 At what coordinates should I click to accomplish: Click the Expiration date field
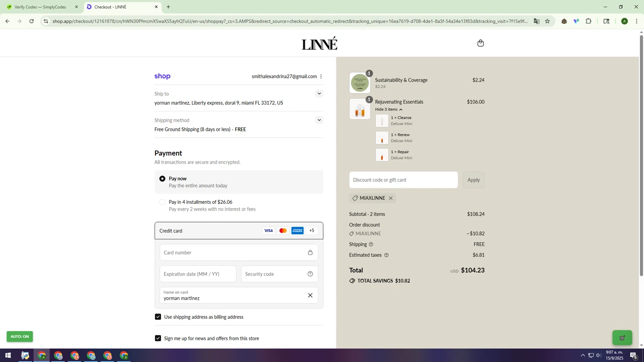point(198,274)
